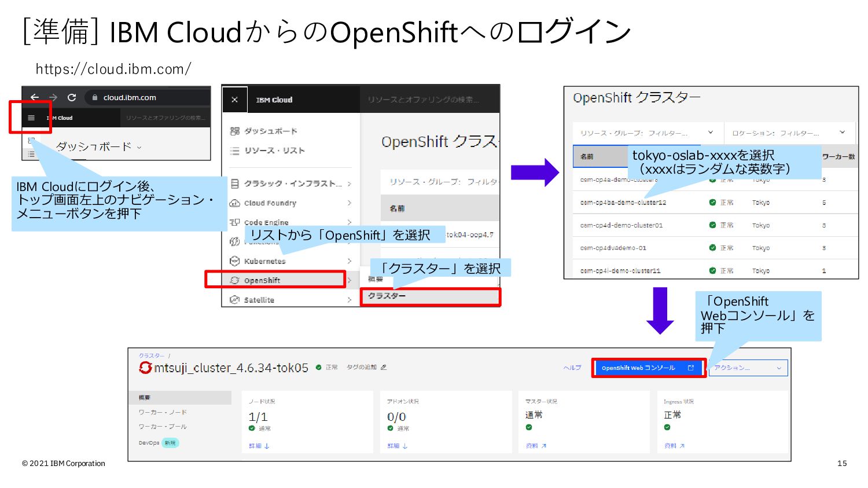
Task: Open the アクション dropdown
Action: (748, 368)
